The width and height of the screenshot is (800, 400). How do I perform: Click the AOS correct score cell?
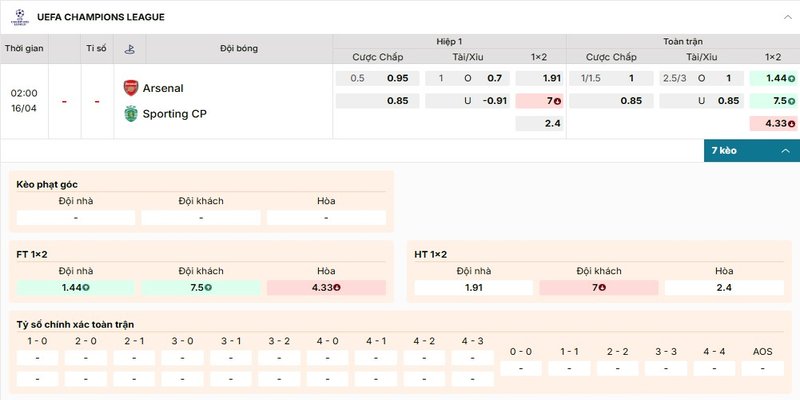pyautogui.click(x=763, y=368)
